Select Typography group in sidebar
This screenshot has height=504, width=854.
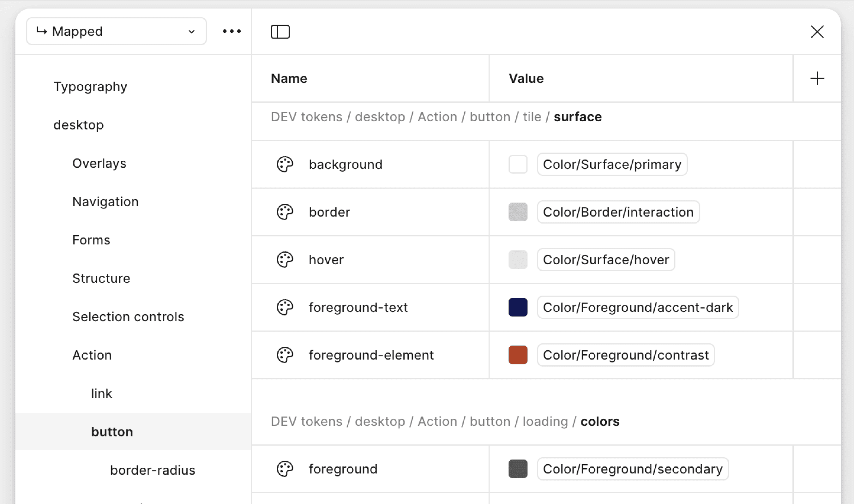tap(90, 87)
